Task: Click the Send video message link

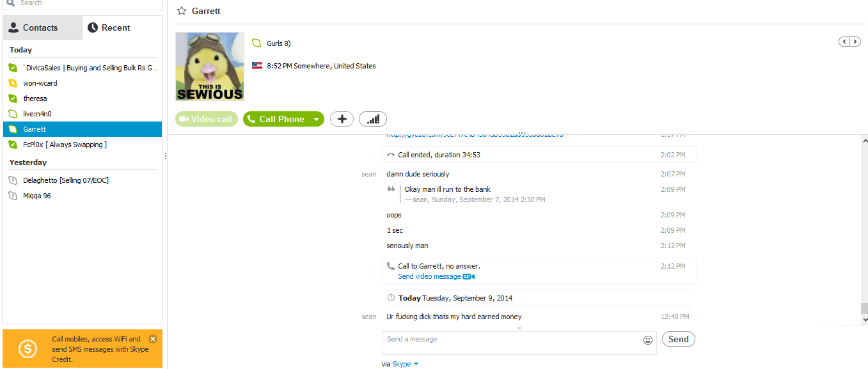Action: pyautogui.click(x=429, y=277)
